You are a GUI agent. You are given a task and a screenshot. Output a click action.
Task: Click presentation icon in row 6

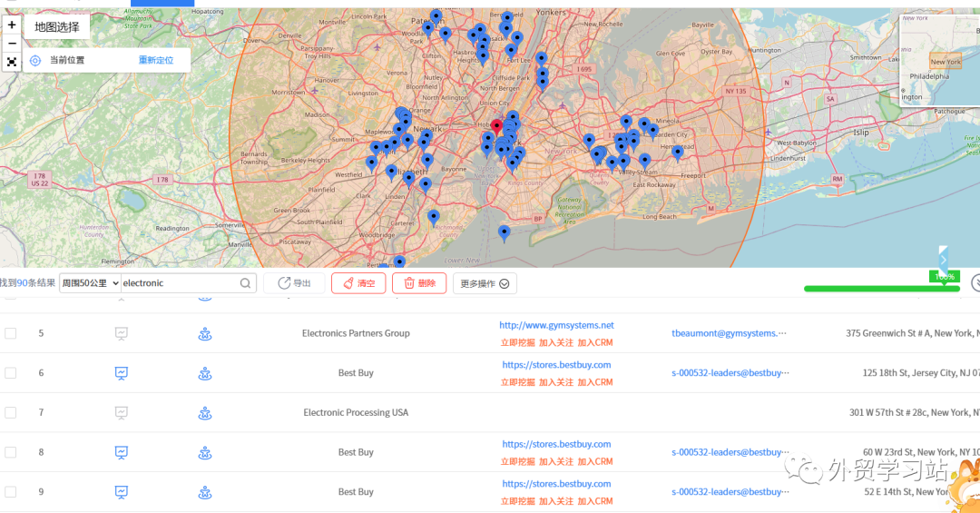tap(122, 373)
